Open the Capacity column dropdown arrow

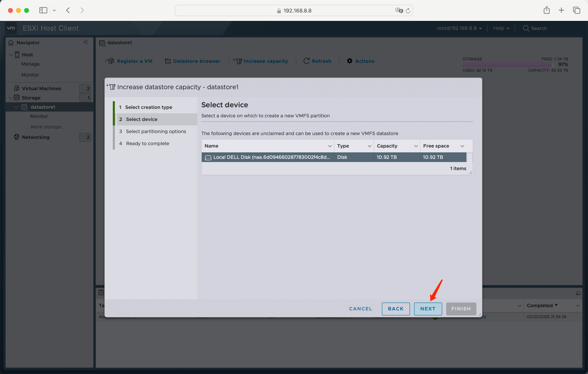tap(416, 146)
